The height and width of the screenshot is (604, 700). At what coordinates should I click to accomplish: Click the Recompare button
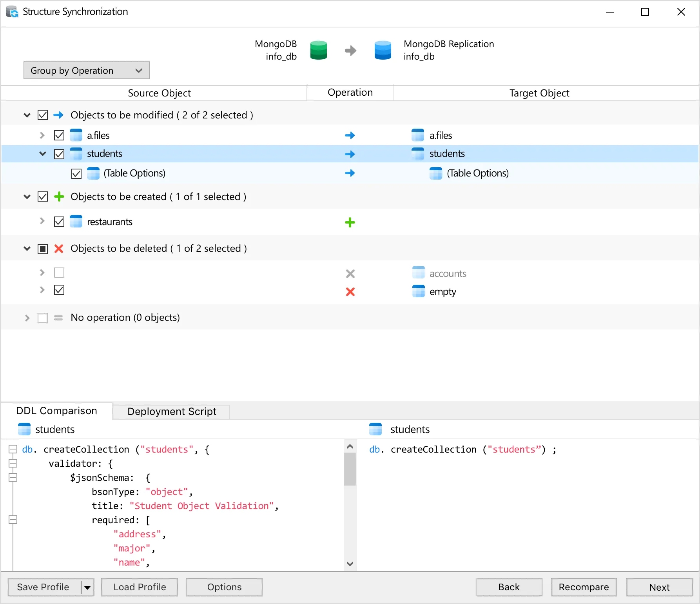click(x=584, y=587)
